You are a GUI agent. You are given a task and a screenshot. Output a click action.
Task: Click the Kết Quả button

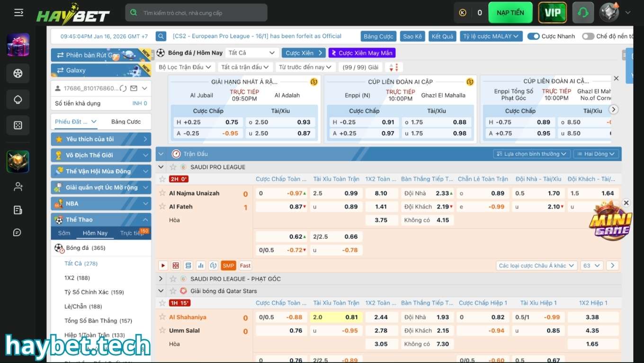click(x=442, y=36)
